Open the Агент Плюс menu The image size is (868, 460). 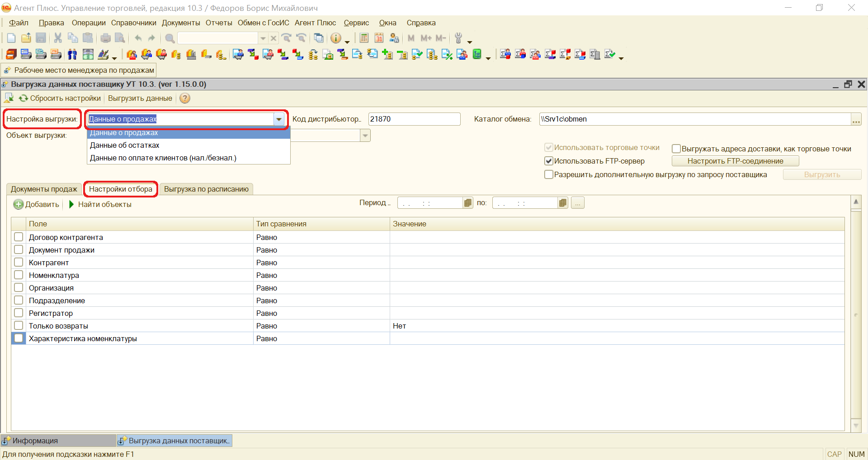pos(315,23)
